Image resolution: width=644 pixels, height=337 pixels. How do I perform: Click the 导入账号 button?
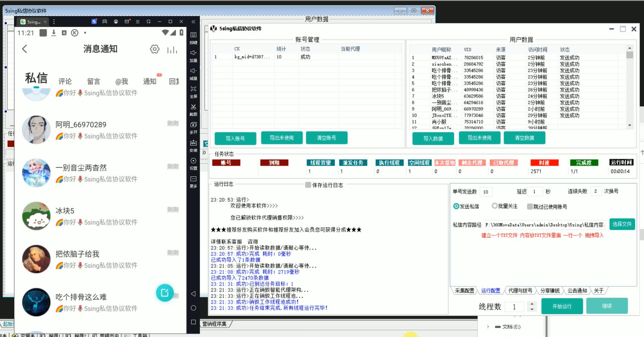235,138
